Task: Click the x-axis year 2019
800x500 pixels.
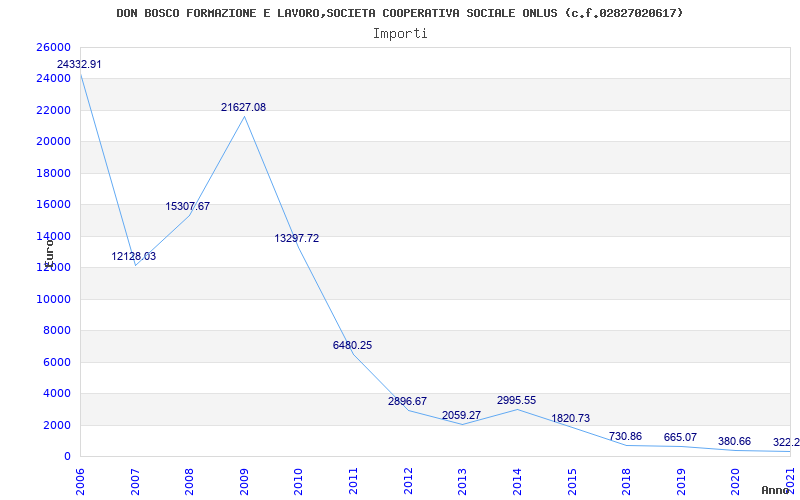Action: (681, 481)
